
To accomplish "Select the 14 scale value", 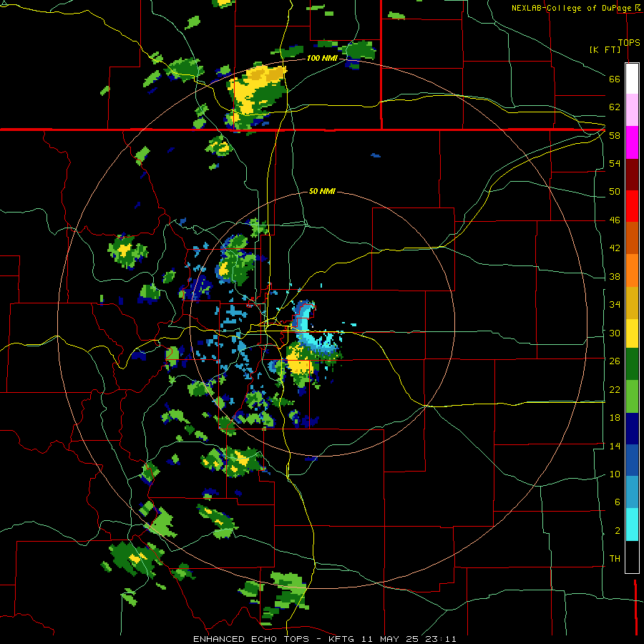I will coord(615,446).
